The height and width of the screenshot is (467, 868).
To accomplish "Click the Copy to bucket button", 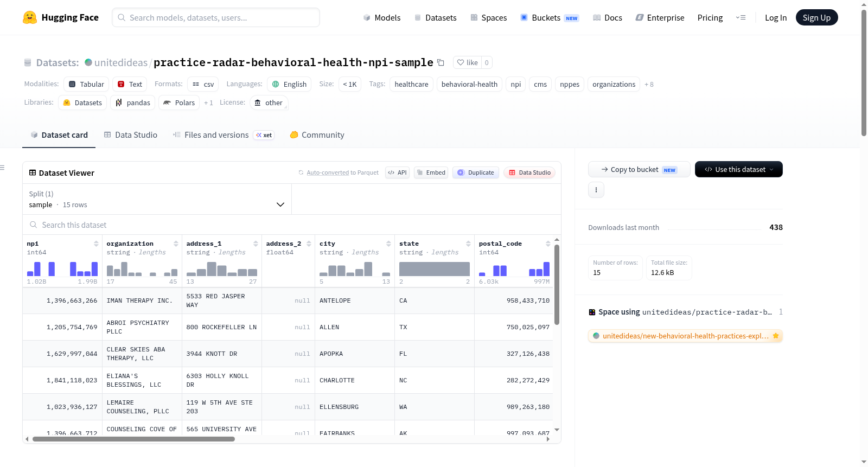I will coord(639,169).
